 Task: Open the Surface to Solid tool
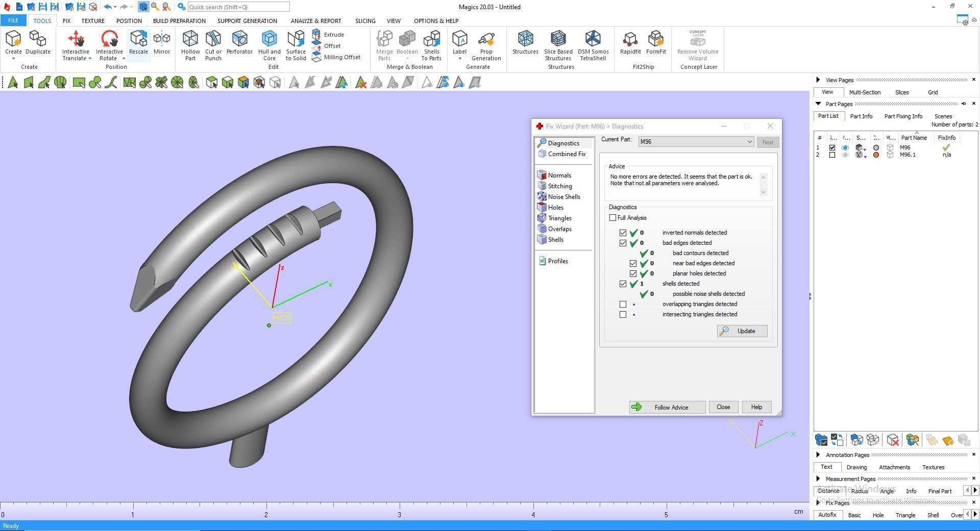[x=296, y=45]
